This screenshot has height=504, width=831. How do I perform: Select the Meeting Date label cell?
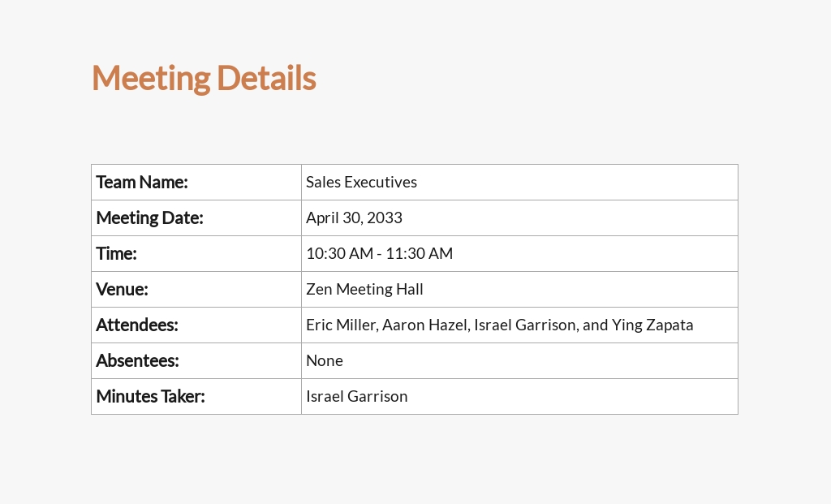(196, 218)
